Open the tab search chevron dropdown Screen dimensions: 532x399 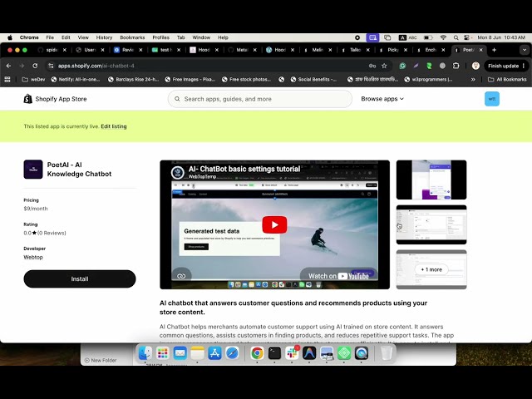(x=525, y=50)
